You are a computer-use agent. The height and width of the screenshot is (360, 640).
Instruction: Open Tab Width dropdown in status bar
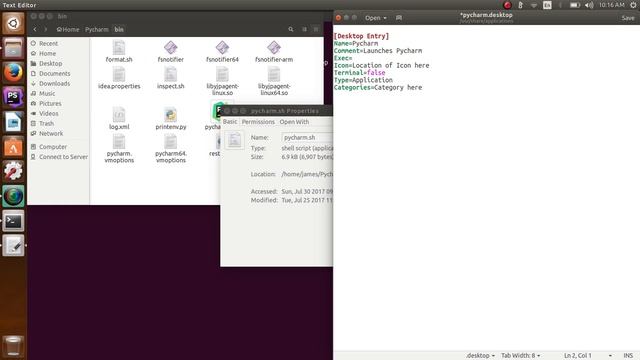(520, 356)
